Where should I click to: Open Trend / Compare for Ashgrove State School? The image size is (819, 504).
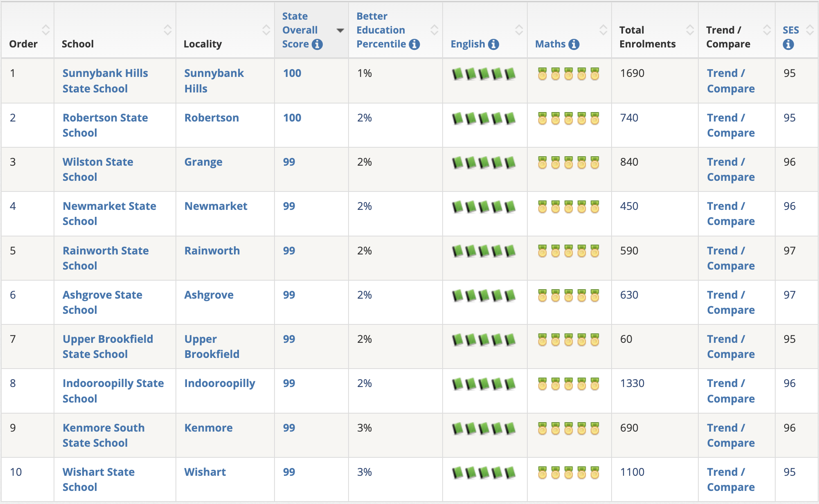click(731, 302)
